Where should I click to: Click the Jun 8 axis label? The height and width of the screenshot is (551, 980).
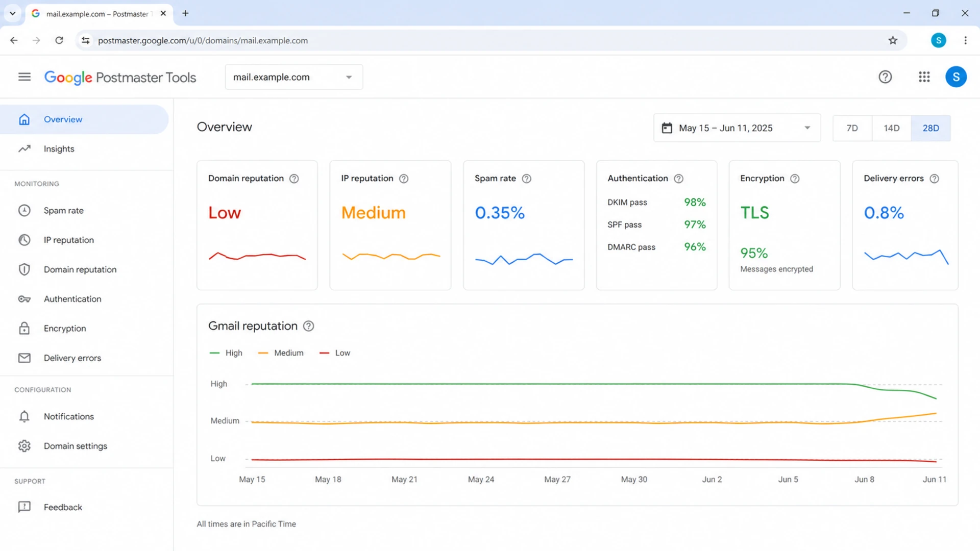click(x=864, y=480)
